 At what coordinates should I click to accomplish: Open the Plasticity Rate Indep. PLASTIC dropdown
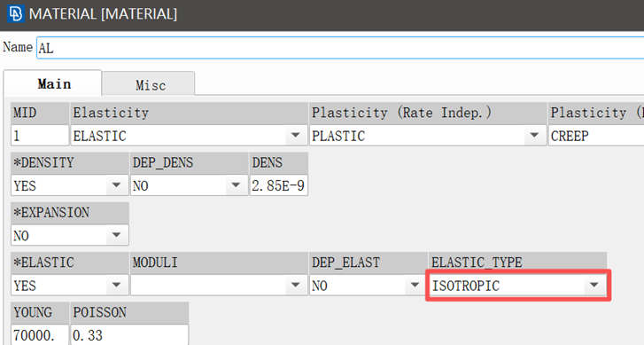[428, 136]
